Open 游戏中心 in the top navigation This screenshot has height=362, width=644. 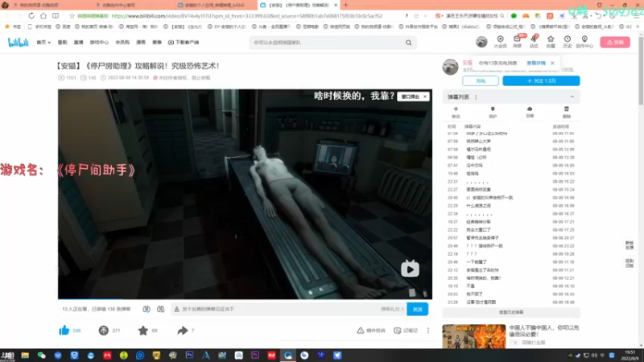point(99,43)
